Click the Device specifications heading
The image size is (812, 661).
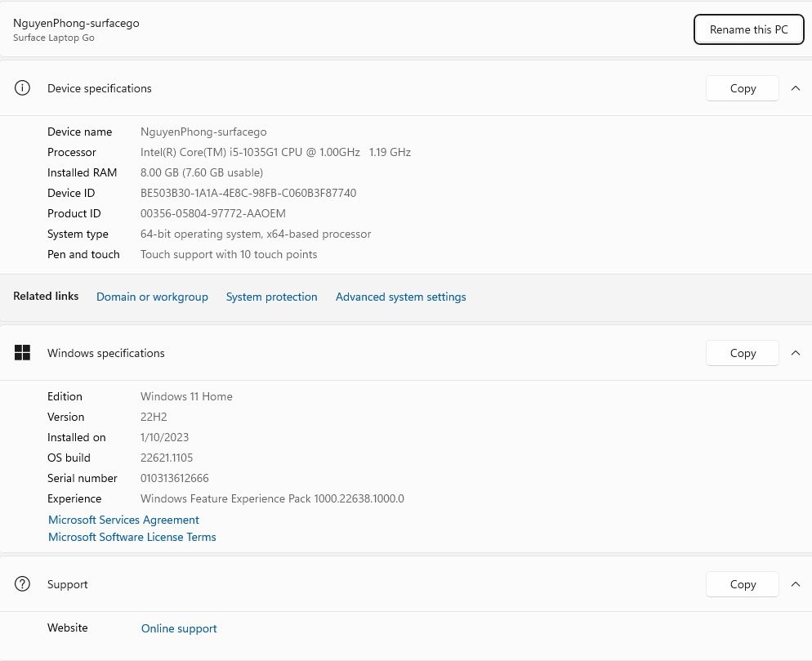coord(100,88)
